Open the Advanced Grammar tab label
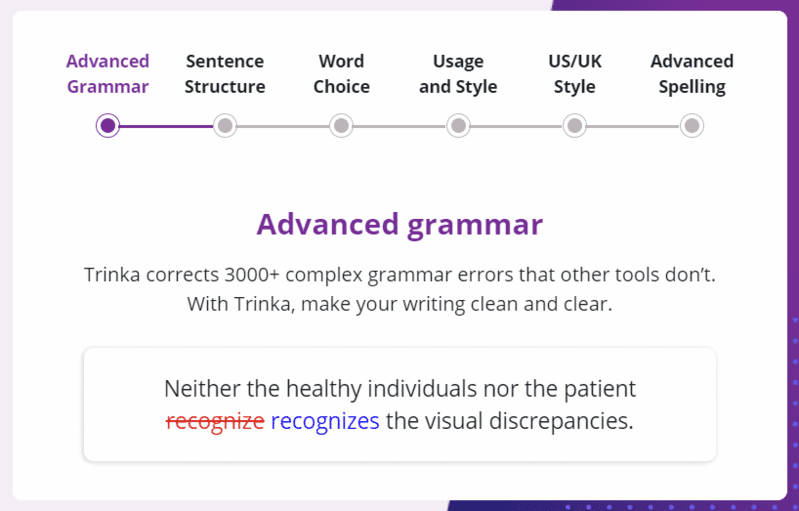 click(108, 74)
